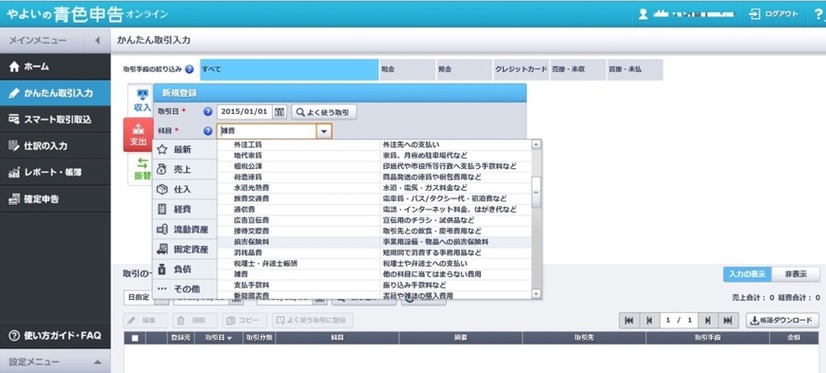The width and height of the screenshot is (826, 373).
Task: Click the 帳簿ダウンロード button
Action: click(782, 320)
